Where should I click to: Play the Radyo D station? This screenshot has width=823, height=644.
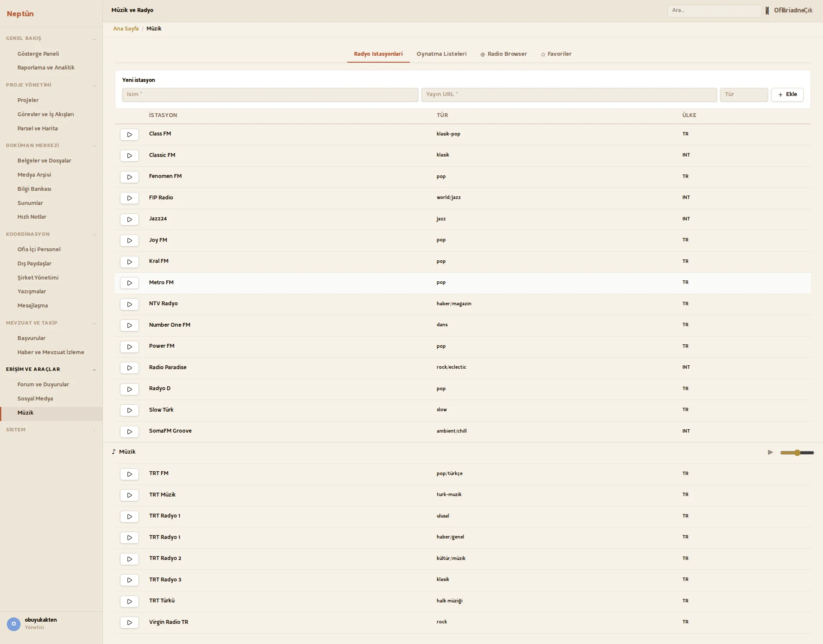point(129,389)
